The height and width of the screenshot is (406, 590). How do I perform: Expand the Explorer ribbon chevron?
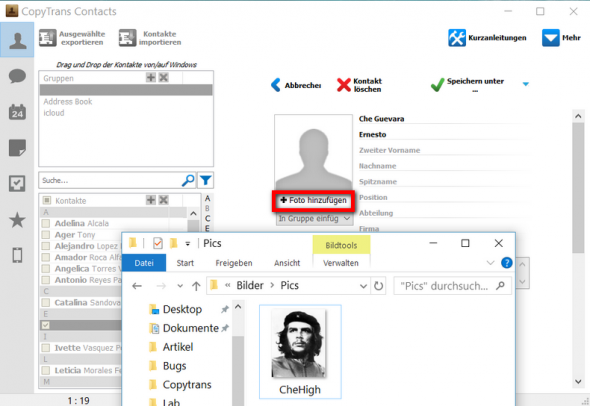490,263
